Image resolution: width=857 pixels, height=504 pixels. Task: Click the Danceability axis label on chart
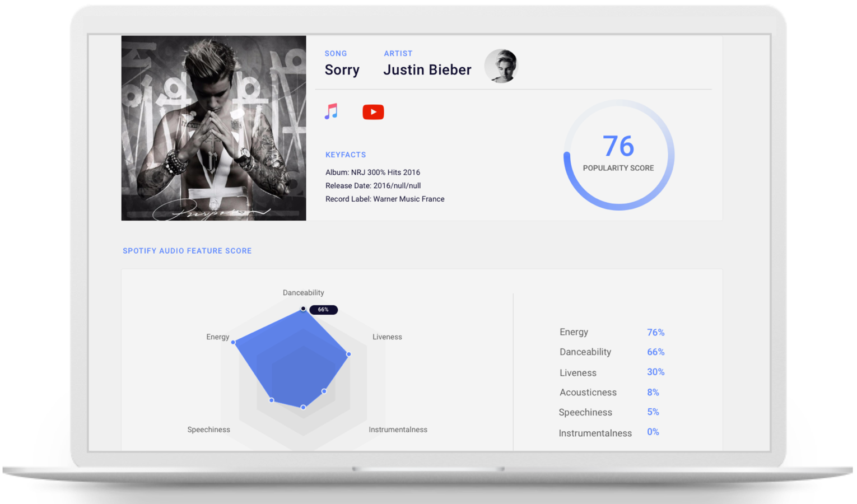point(303,293)
